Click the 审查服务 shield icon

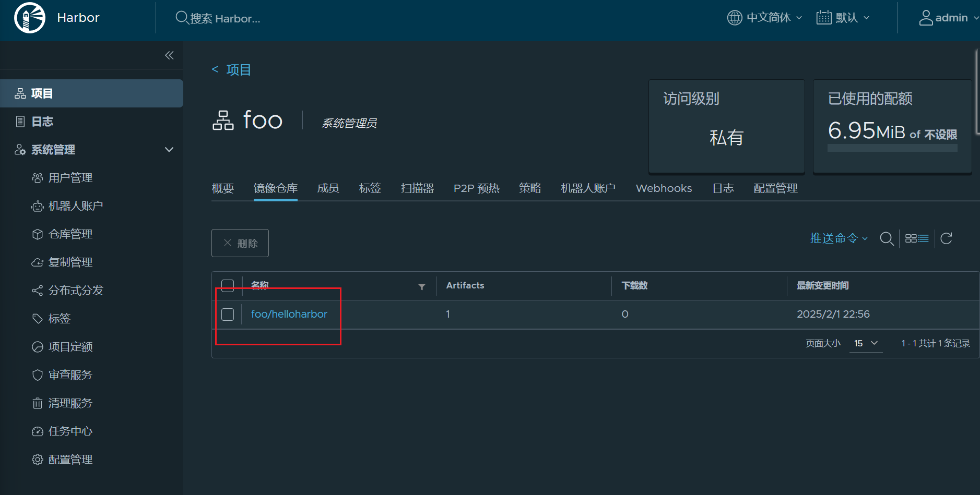pyautogui.click(x=38, y=375)
